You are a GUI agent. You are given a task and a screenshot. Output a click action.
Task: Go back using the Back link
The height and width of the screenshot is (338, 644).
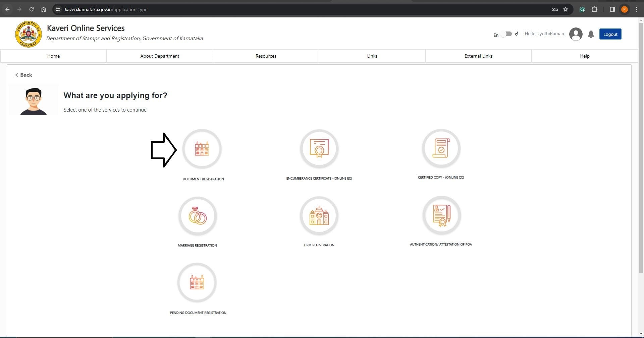coord(23,75)
